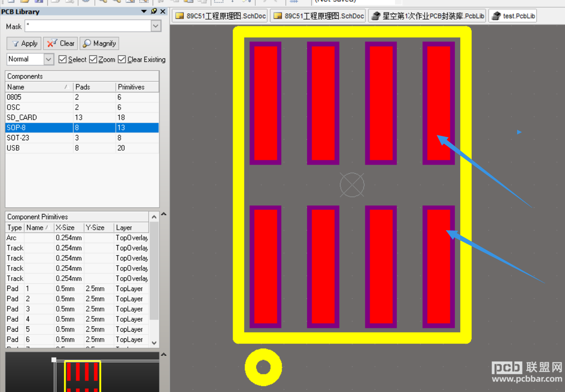Image resolution: width=565 pixels, height=392 pixels.
Task: Click into the Mask filter field
Action: point(88,26)
